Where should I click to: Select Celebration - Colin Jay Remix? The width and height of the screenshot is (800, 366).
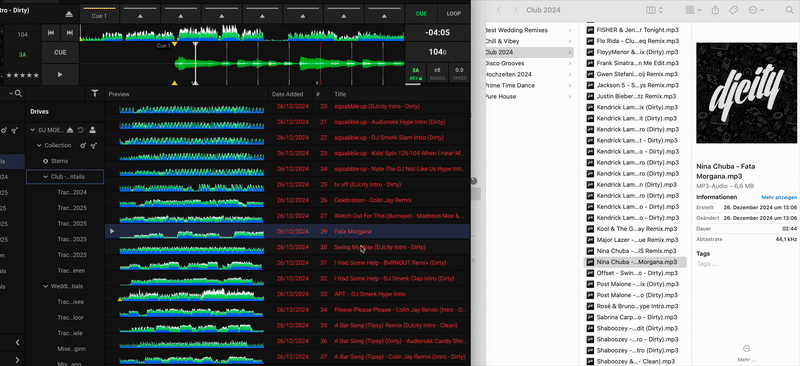point(372,200)
